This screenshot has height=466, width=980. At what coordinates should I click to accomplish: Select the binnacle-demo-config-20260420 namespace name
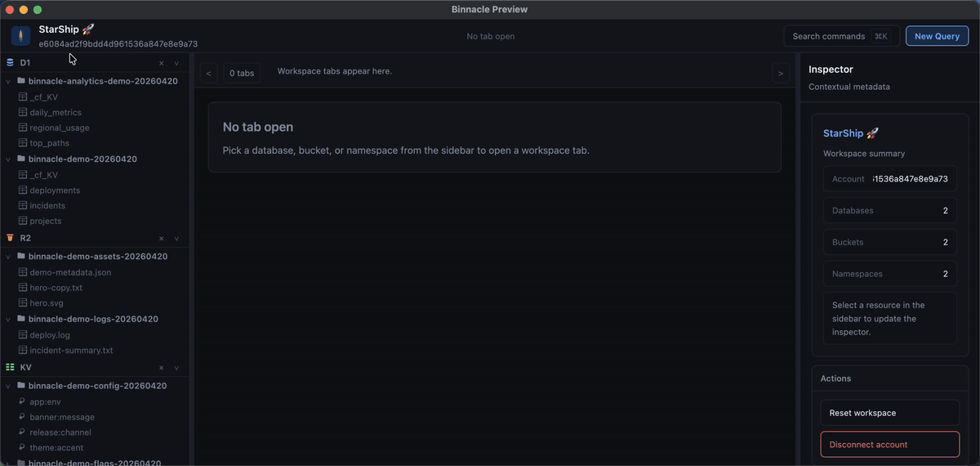97,385
